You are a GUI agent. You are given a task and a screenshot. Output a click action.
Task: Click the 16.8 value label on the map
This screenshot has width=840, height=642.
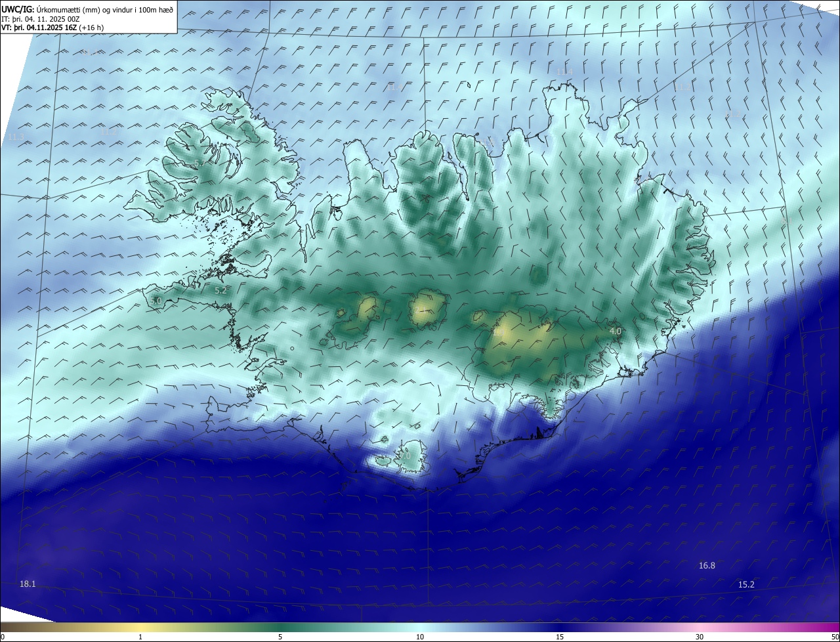click(x=707, y=565)
